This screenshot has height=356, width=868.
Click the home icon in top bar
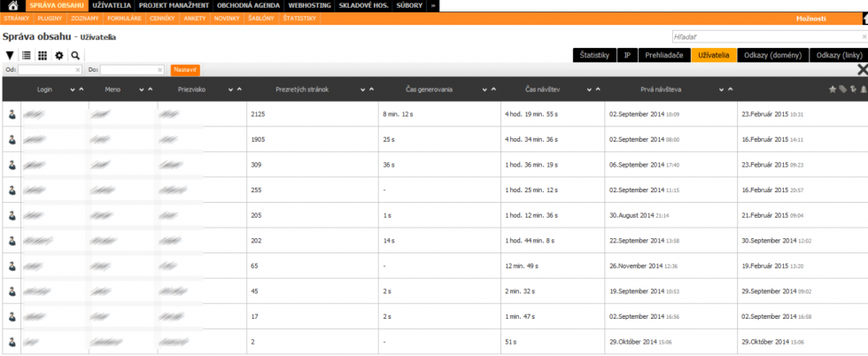[x=13, y=6]
